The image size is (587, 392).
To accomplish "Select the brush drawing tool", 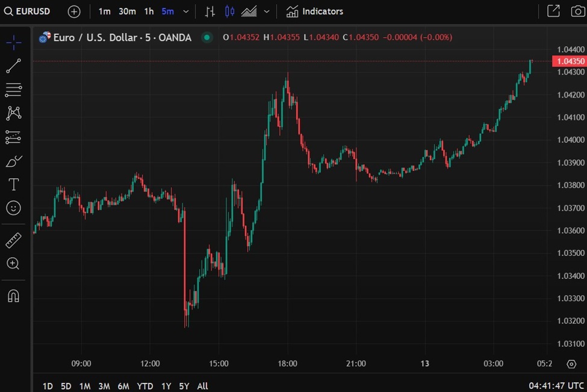I will tap(13, 161).
